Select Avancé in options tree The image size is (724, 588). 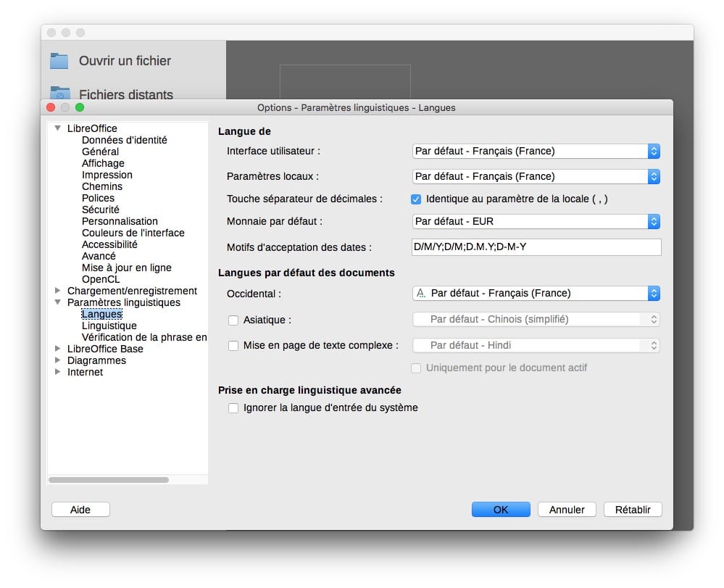[x=99, y=256]
